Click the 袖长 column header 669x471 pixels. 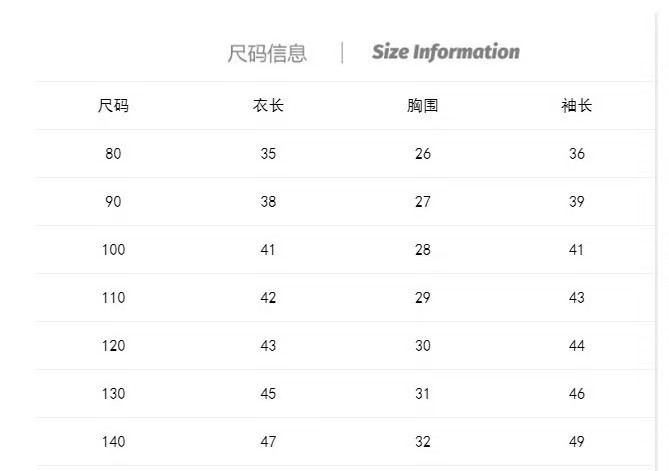tap(577, 106)
